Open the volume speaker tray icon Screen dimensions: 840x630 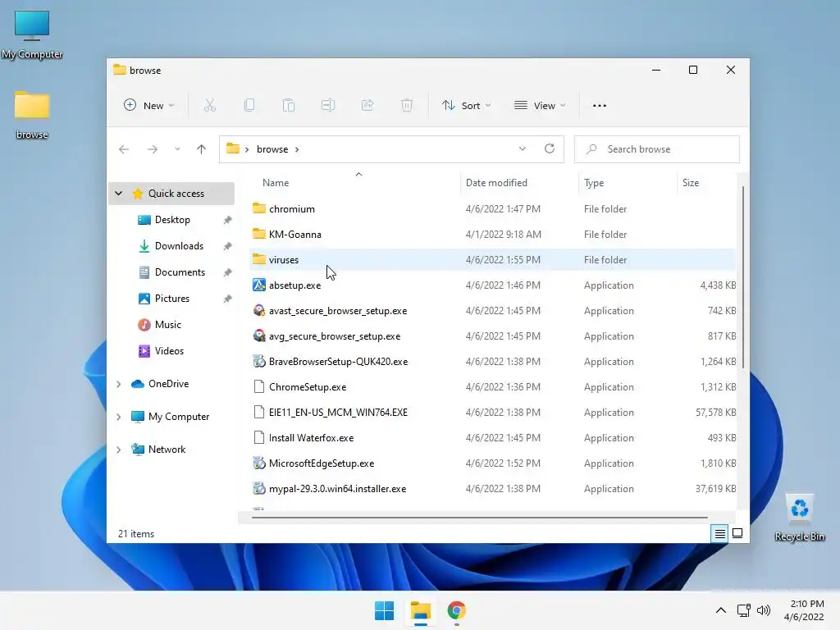tap(764, 610)
